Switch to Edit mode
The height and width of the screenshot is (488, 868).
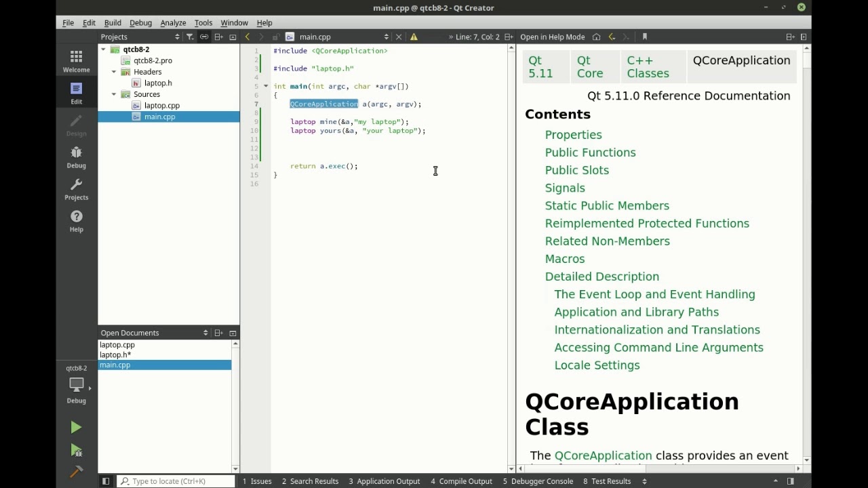(76, 94)
